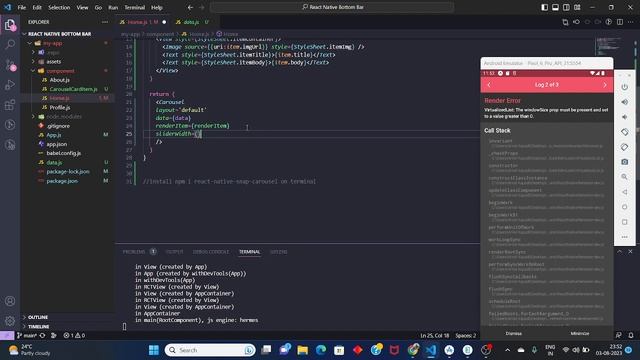Switch to the OUTPUT panel tab
The image size is (640, 360).
(174, 252)
